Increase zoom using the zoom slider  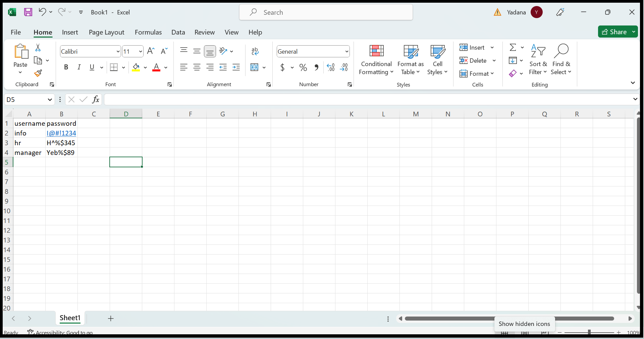pyautogui.click(x=619, y=332)
